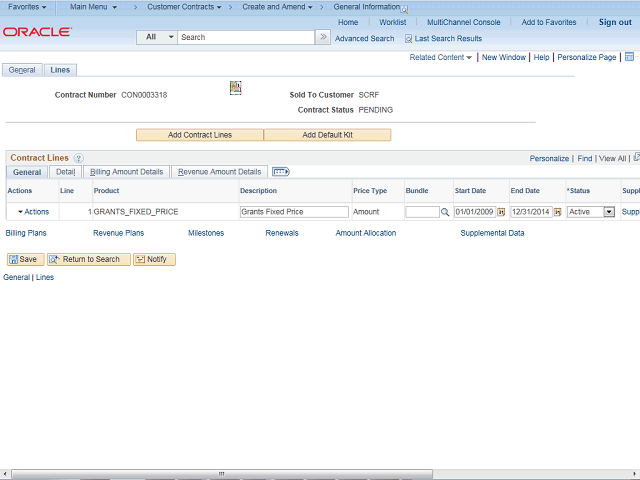Click the horizontal scrollbar left arrow
Screen dimensions: 640x480
click(4, 474)
